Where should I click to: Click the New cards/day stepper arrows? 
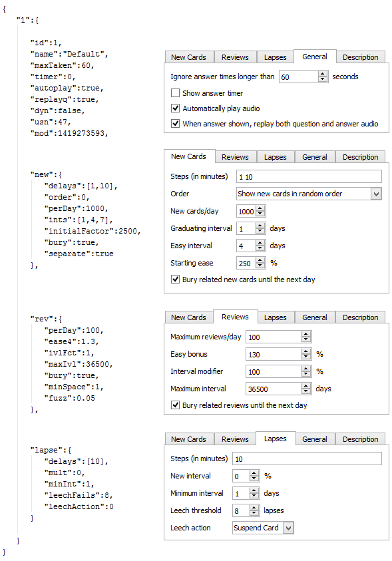point(260,211)
